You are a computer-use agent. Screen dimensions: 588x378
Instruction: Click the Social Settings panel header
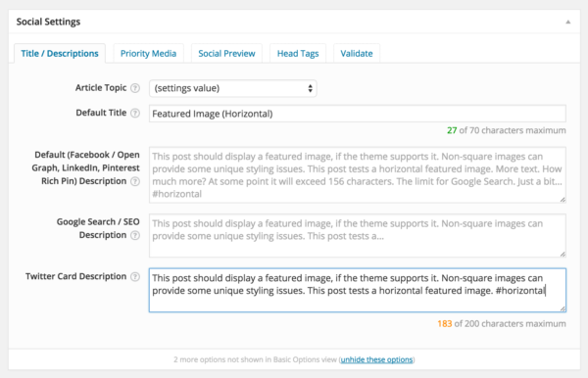pos(294,22)
